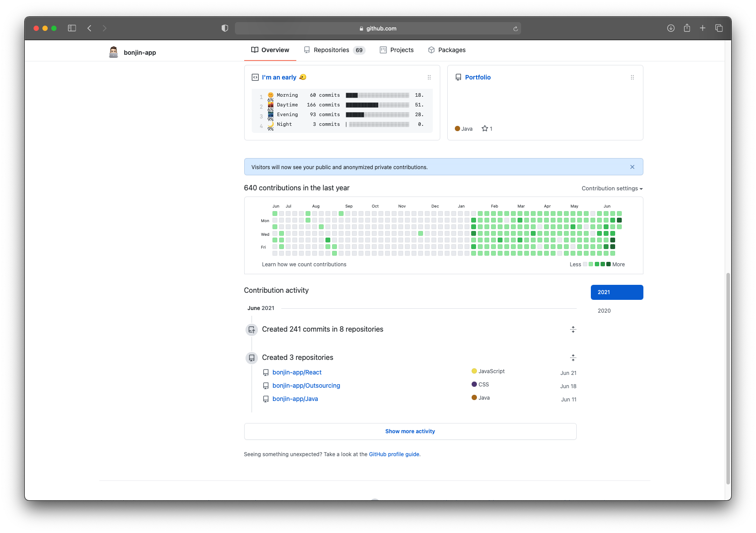Image resolution: width=756 pixels, height=533 pixels.
Task: Switch to the Repositories tab
Action: [334, 50]
